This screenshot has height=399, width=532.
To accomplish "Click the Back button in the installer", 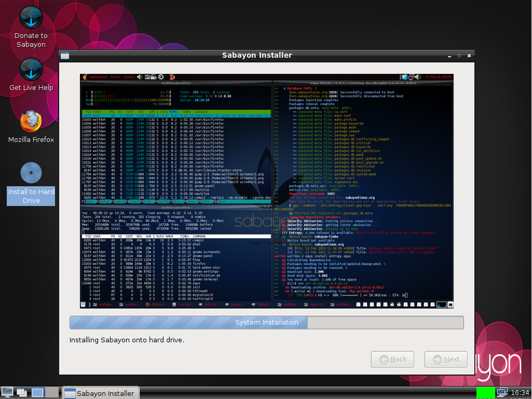I will pos(392,360).
